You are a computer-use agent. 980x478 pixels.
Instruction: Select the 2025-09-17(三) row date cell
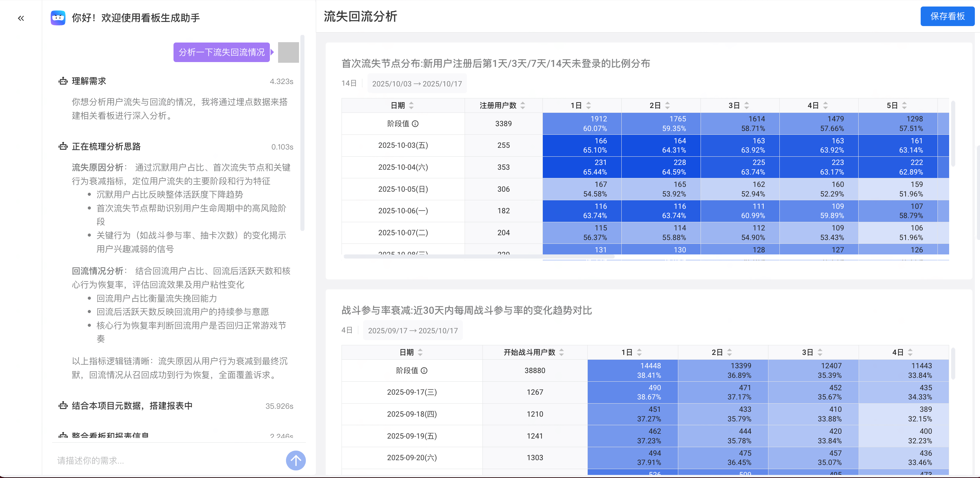point(411,392)
